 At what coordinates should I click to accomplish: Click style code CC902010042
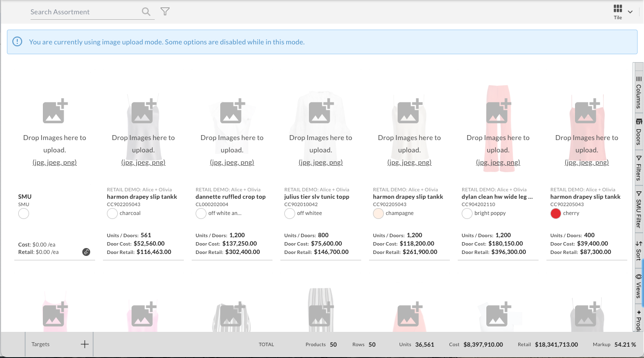301,204
